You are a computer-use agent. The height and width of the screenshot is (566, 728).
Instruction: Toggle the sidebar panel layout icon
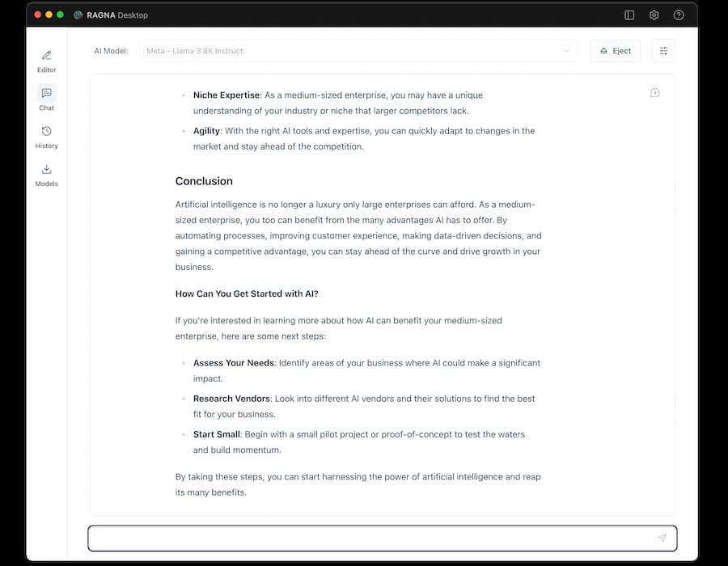[629, 15]
